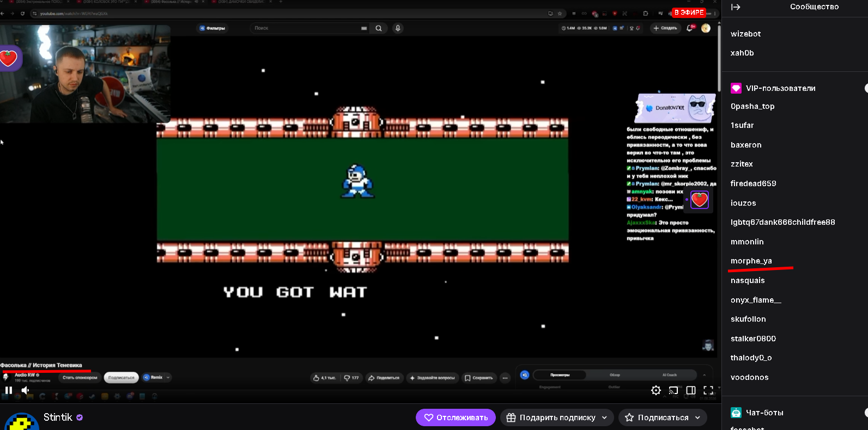Open YouTube notifications bell

click(x=690, y=28)
